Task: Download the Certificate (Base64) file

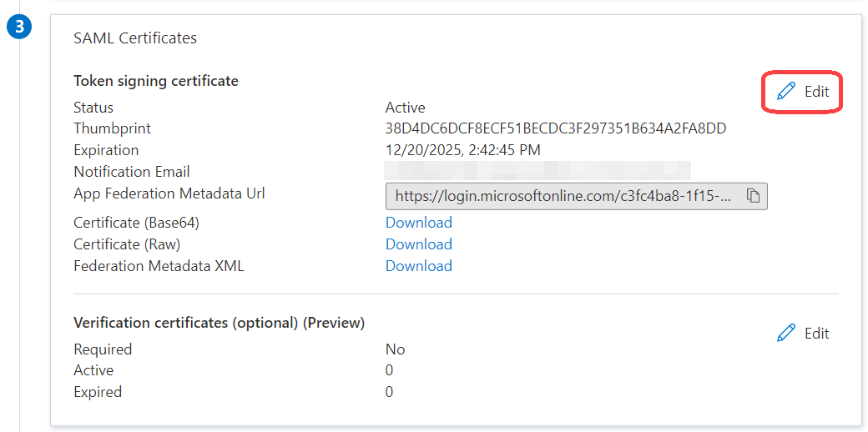Action: pos(418,223)
